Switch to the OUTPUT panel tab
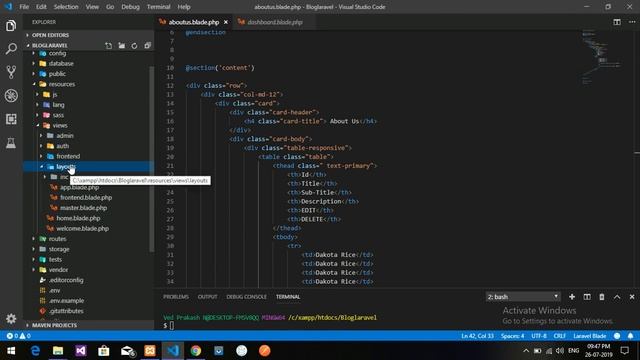This screenshot has height=360, width=640. click(207, 297)
